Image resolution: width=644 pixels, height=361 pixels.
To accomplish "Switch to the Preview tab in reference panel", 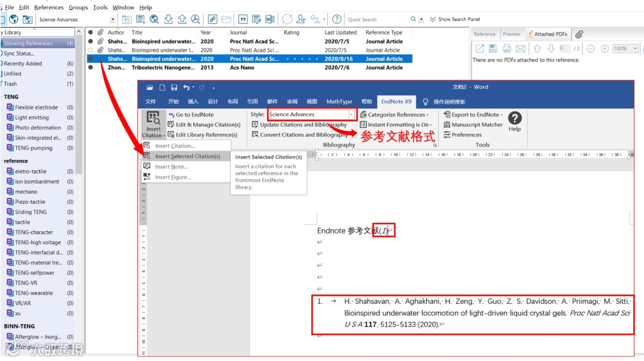I will click(512, 34).
